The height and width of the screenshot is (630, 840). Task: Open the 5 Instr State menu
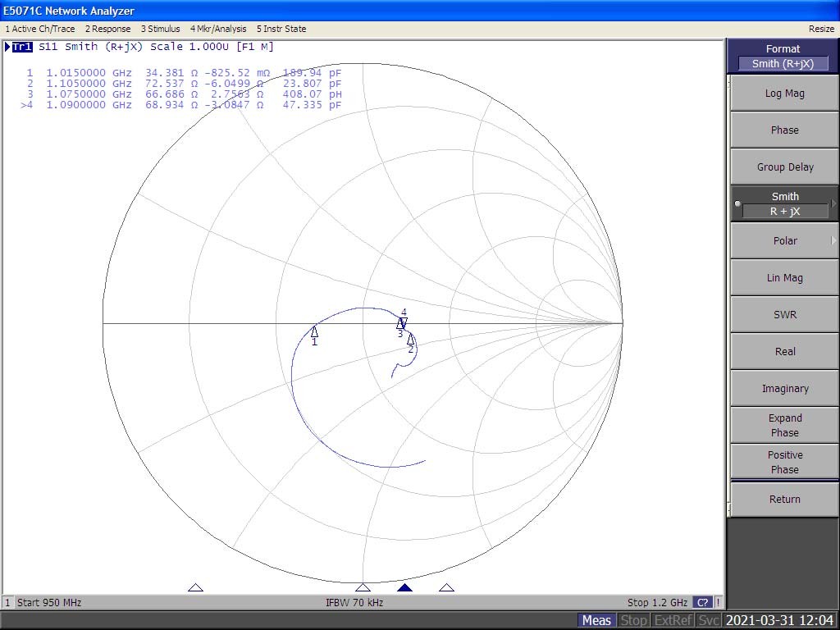[x=281, y=29]
